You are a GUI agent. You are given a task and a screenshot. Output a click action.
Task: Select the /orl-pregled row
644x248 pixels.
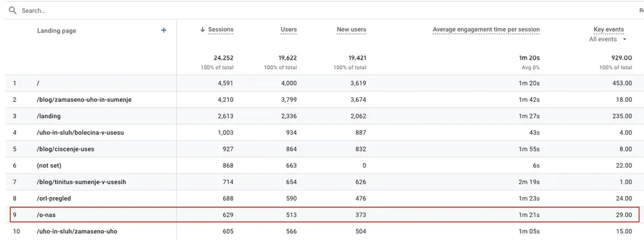[x=325, y=198]
